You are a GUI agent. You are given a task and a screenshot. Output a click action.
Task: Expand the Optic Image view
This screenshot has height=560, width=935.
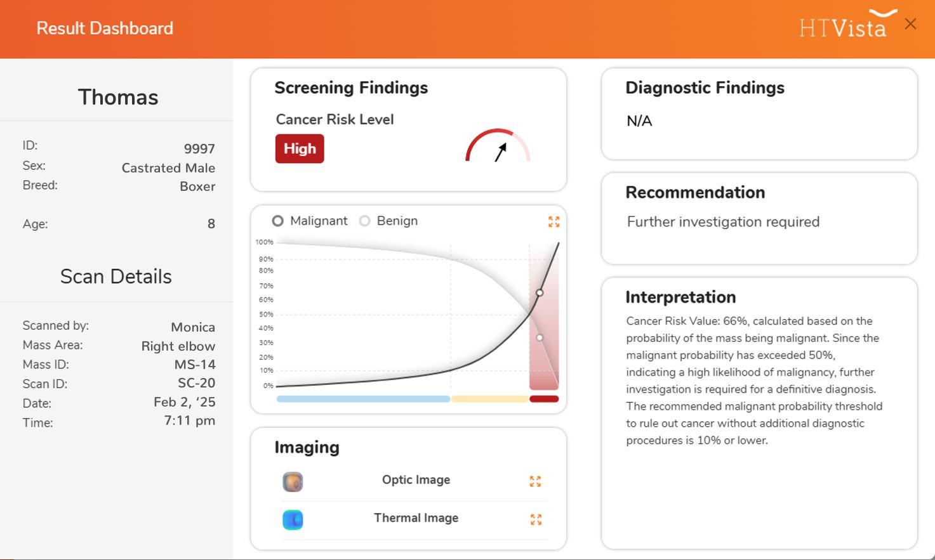click(535, 481)
